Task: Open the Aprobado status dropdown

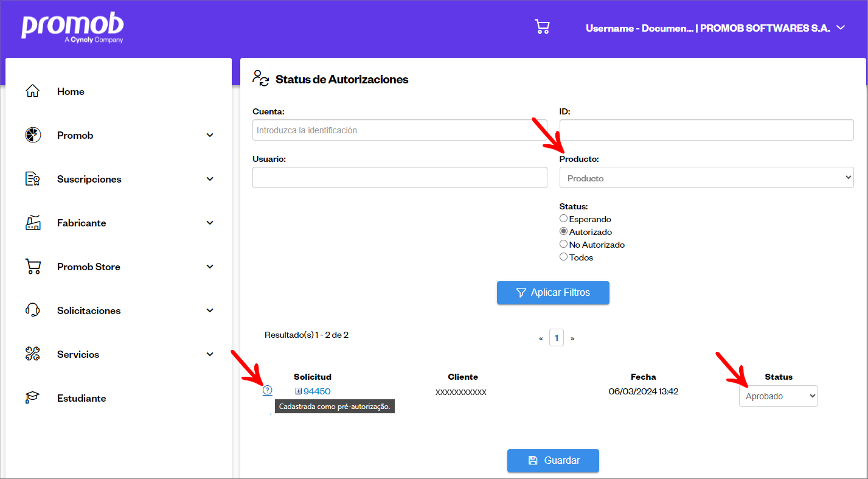Action: pyautogui.click(x=778, y=396)
